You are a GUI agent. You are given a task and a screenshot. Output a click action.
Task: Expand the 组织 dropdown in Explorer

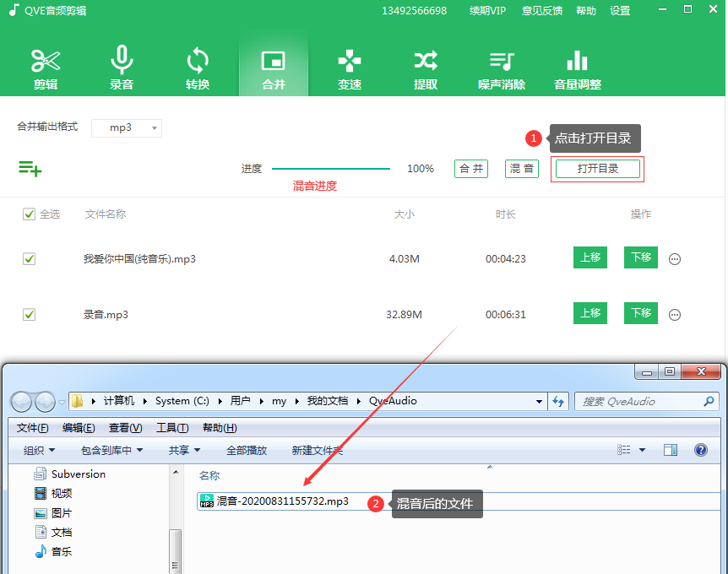40,451
